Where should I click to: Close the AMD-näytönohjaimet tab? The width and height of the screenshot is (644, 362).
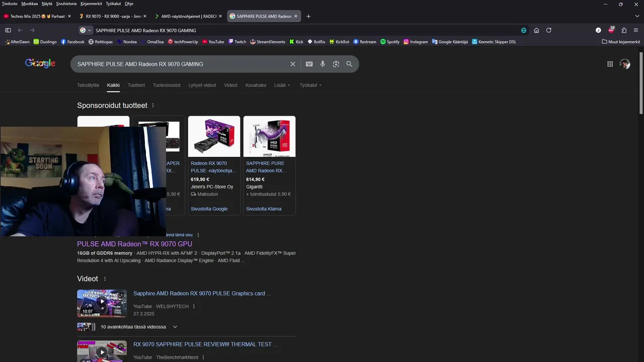coord(220,16)
